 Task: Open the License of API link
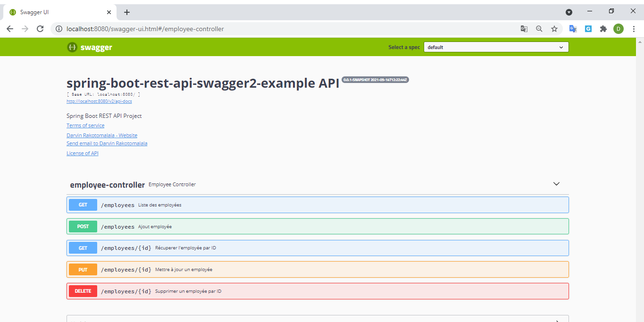point(82,153)
